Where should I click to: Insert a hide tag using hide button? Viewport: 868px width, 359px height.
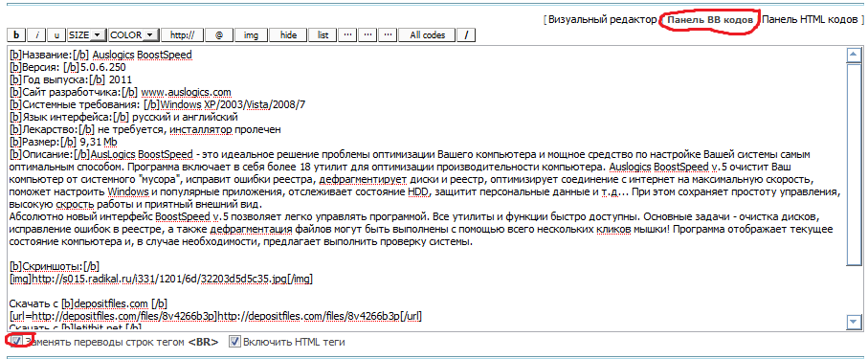[288, 34]
